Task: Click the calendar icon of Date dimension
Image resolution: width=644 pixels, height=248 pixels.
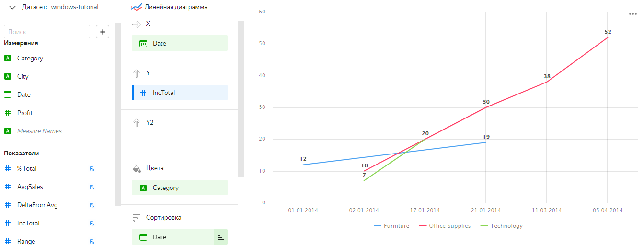Action: [x=8, y=95]
